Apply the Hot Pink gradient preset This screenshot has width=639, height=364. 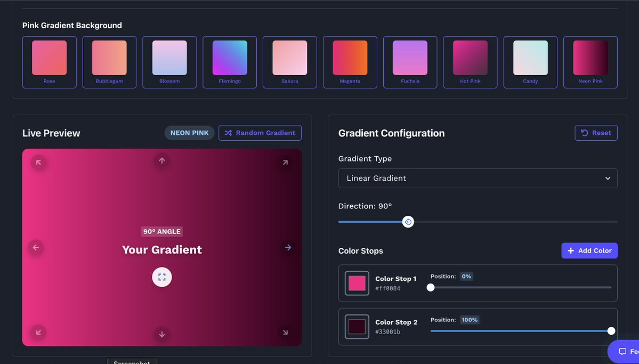470,62
